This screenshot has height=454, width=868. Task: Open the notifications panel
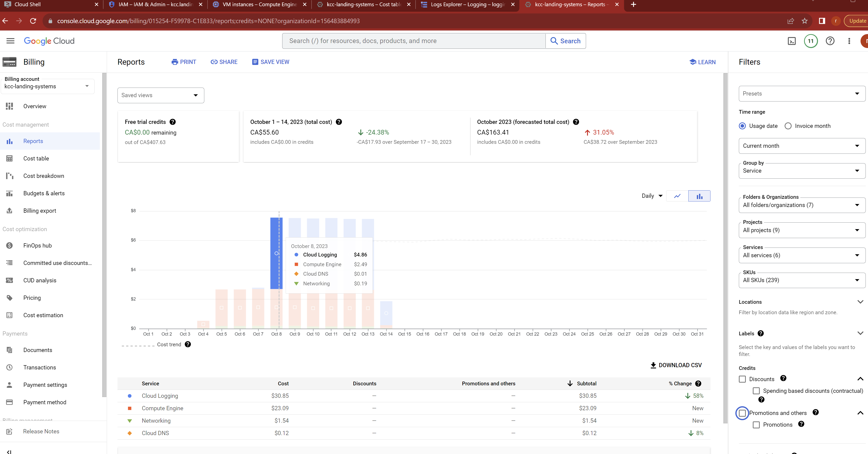[x=811, y=41]
